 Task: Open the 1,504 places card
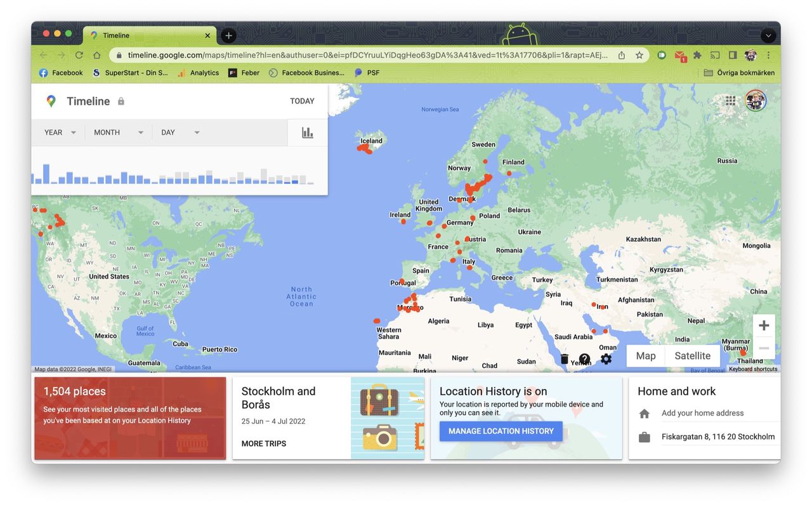tap(130, 418)
